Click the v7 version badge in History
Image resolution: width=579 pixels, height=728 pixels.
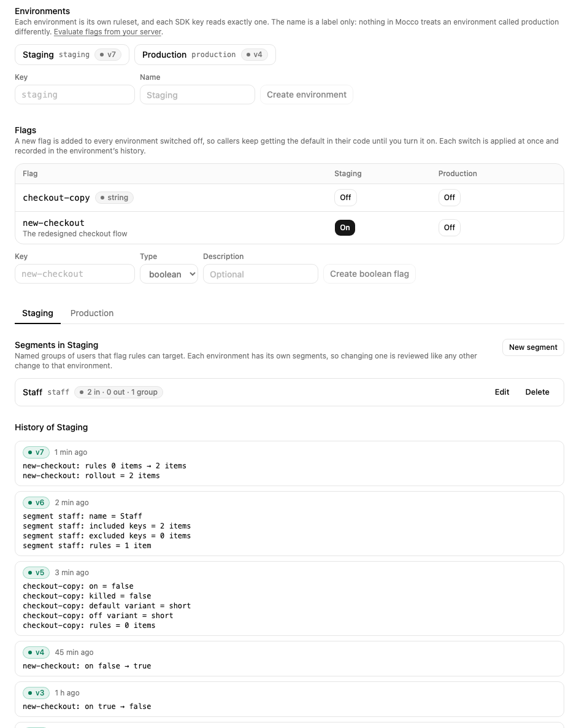pyautogui.click(x=36, y=452)
